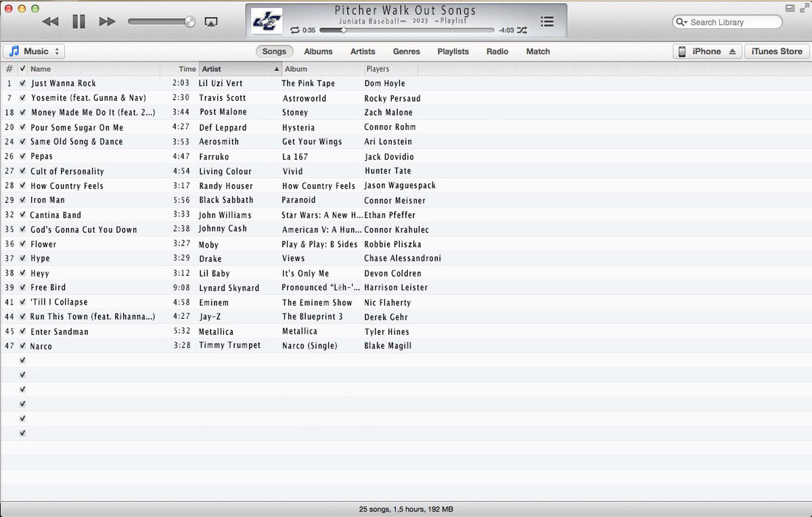Switch to the Songs tab

pyautogui.click(x=274, y=51)
